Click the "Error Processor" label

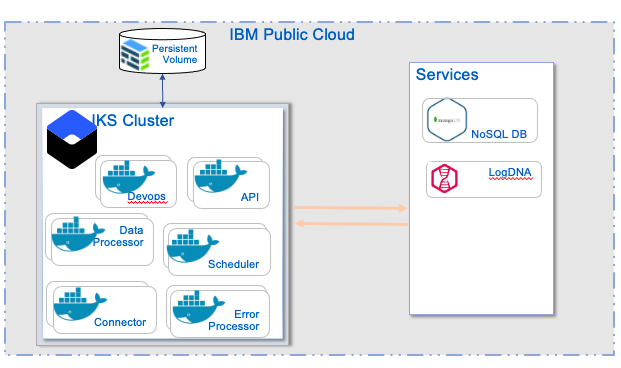[x=234, y=320]
